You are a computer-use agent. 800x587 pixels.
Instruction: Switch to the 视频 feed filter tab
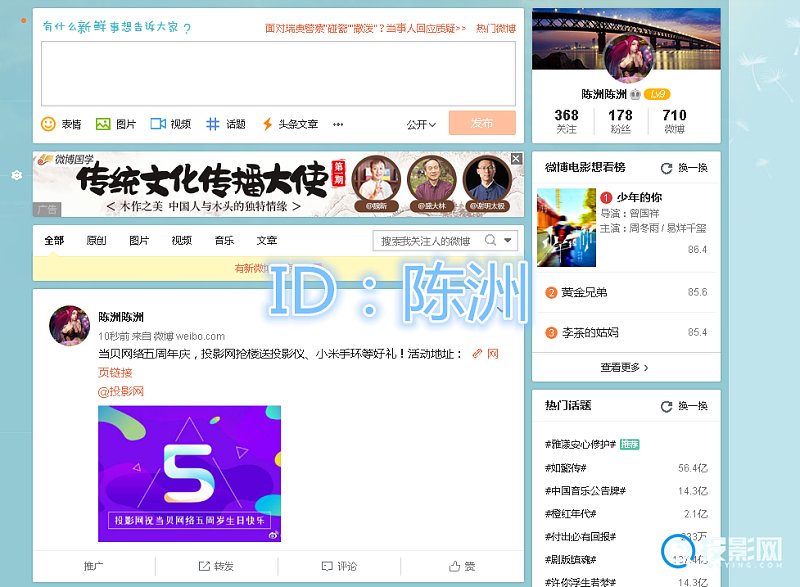[x=182, y=240]
